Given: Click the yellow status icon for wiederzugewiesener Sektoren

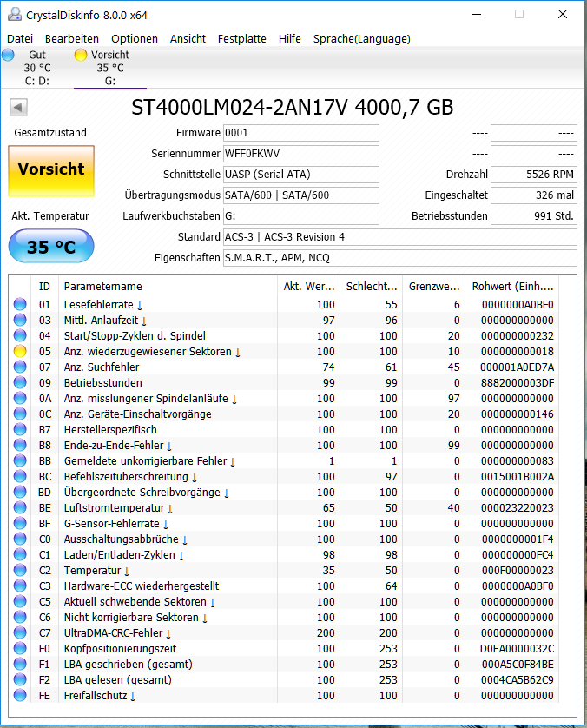Looking at the screenshot, I should (20, 352).
